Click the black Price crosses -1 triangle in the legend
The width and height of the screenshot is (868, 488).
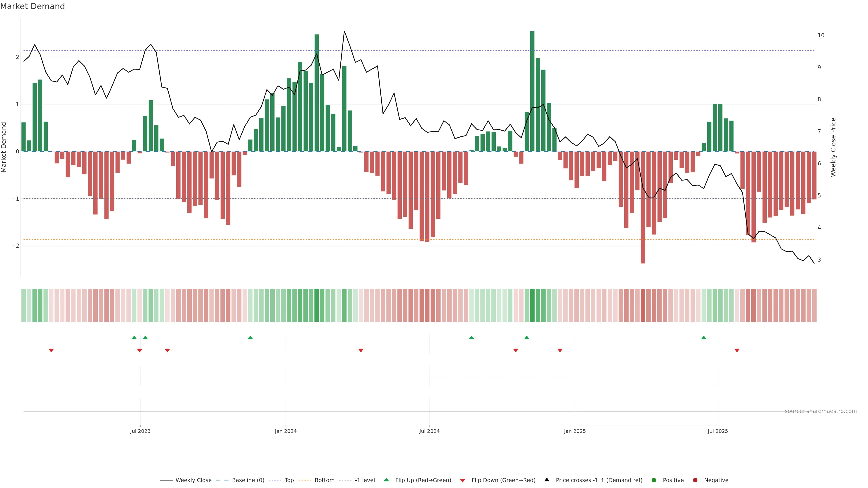tap(547, 480)
